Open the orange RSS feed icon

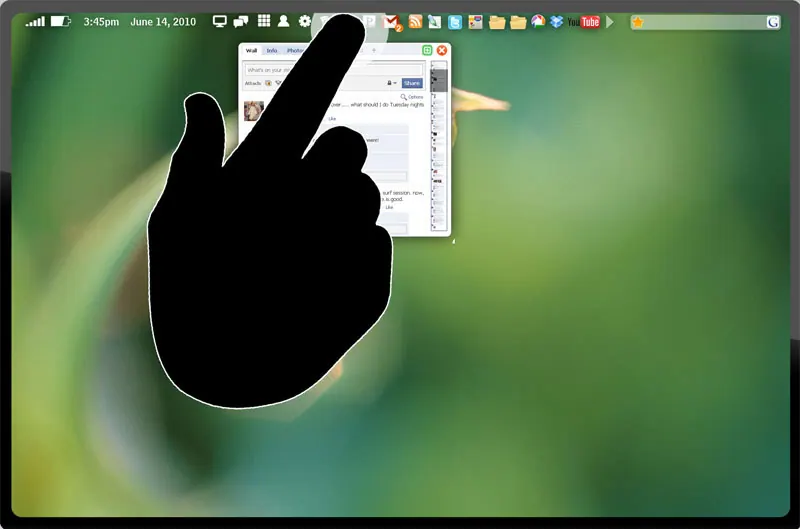click(415, 21)
